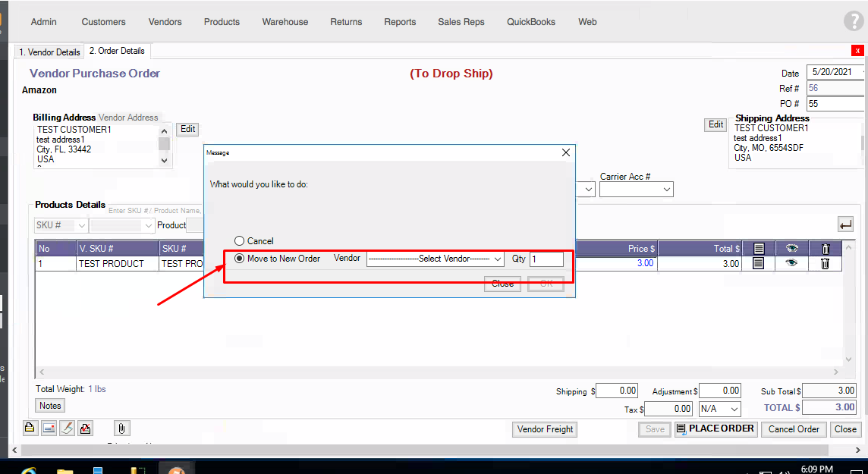Screen dimensions: 868x474
Task: Click the email envelope icon in bottom toolbar
Action: (x=49, y=428)
